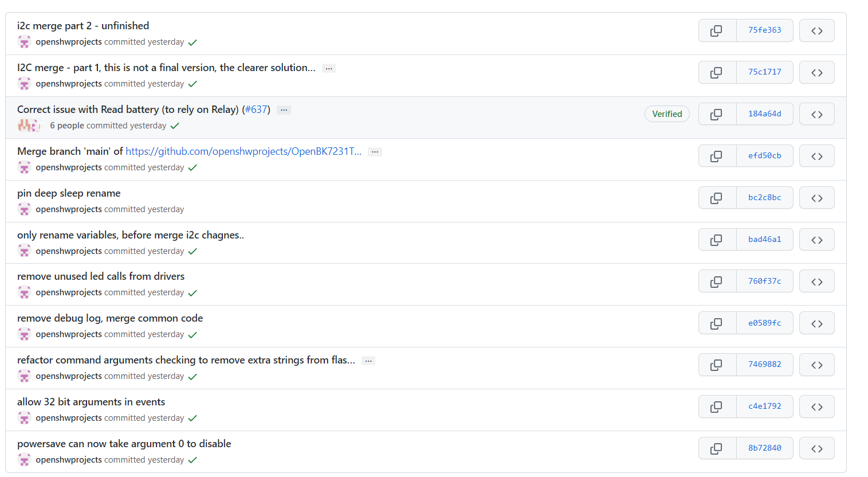Browse repository at commit 75c1717
Screen dimensions: 868x477
point(816,72)
